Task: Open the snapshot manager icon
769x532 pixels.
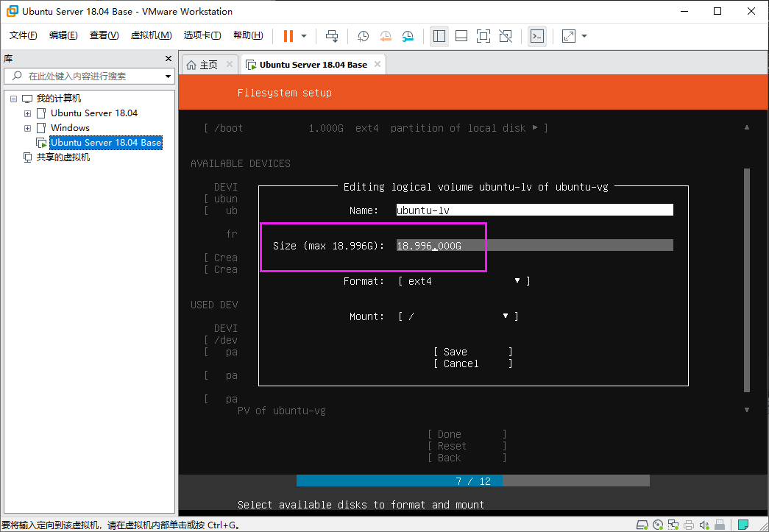Action: click(x=408, y=36)
